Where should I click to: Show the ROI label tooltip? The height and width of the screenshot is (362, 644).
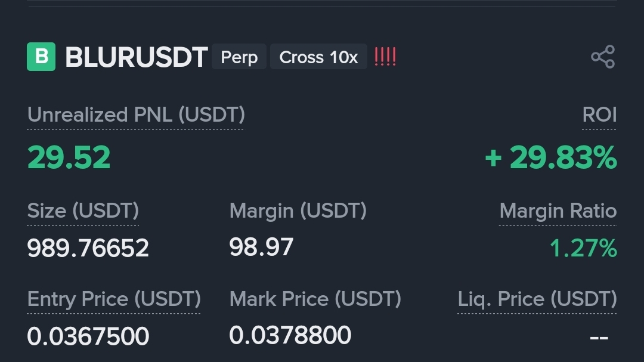[x=599, y=115]
